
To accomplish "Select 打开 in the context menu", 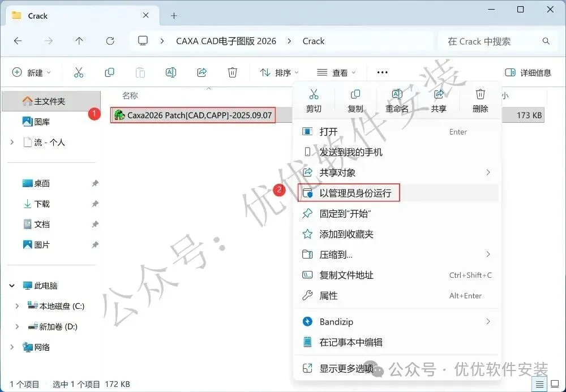I will (x=397, y=132).
